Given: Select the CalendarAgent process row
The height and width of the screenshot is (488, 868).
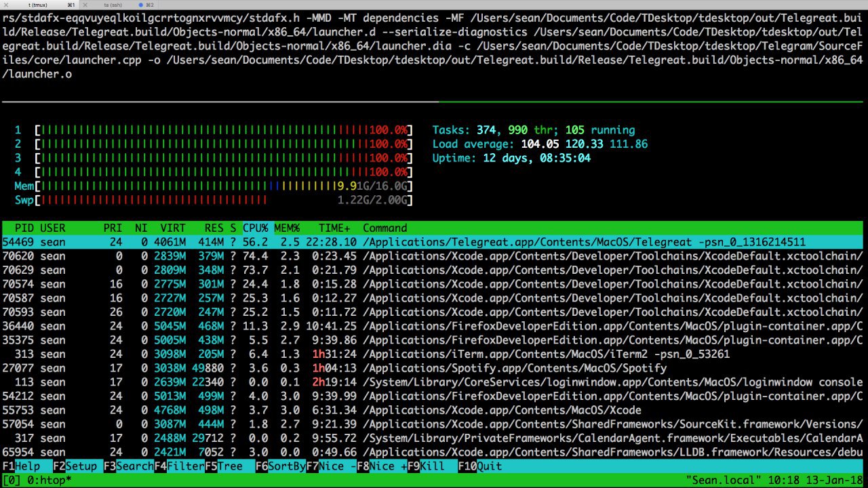Looking at the screenshot, I should click(x=433, y=438).
